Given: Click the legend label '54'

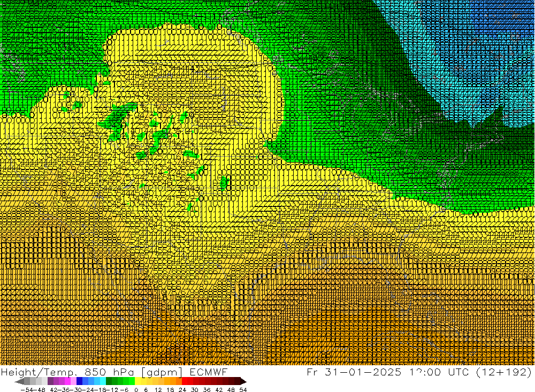Looking at the screenshot, I should point(243,390).
